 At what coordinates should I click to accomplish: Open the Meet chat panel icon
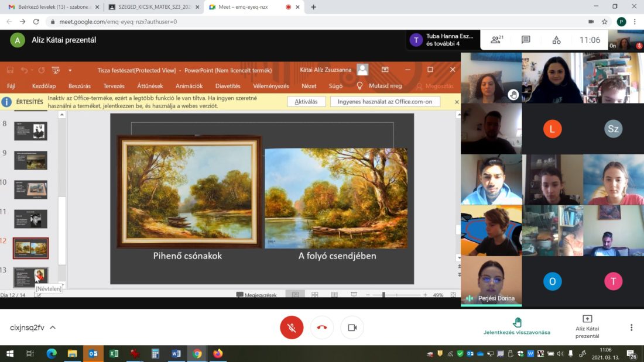tap(526, 40)
